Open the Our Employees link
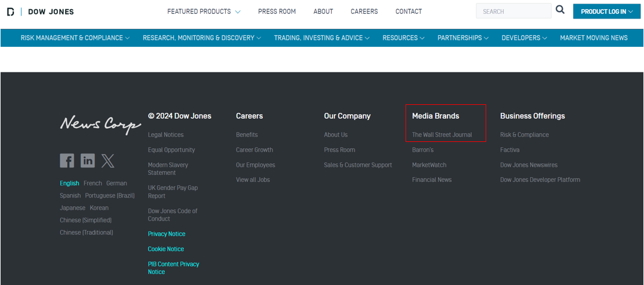644x285 pixels. [255, 165]
